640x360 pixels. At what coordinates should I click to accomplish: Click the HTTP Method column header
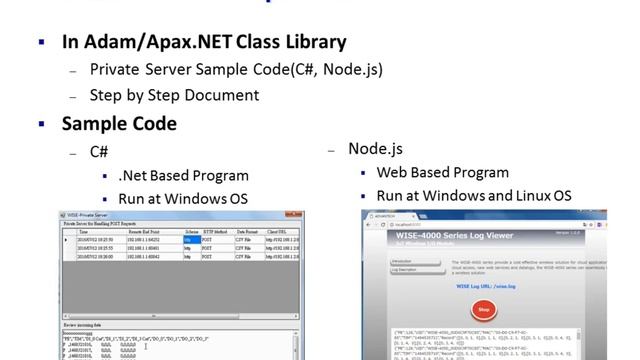218,232
